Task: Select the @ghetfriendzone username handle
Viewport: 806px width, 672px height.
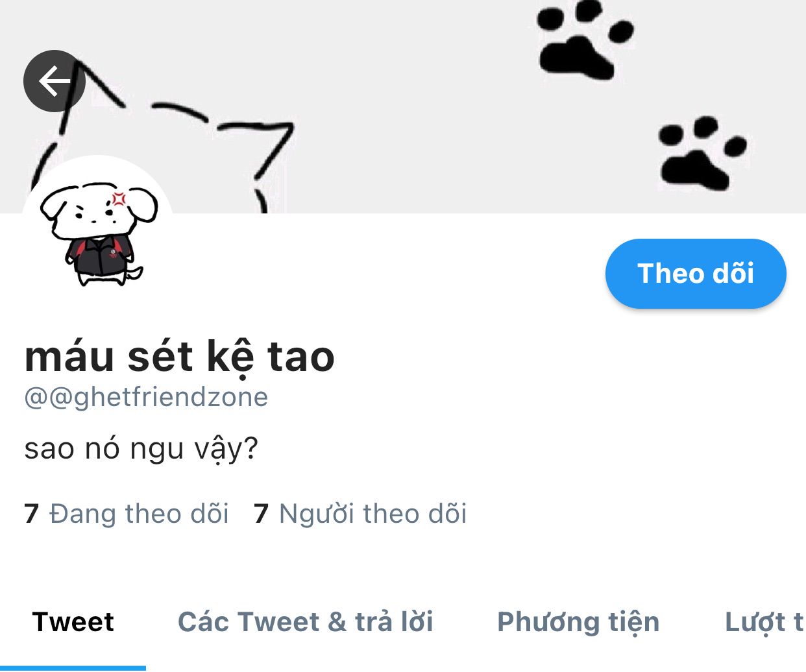Action: click(146, 397)
